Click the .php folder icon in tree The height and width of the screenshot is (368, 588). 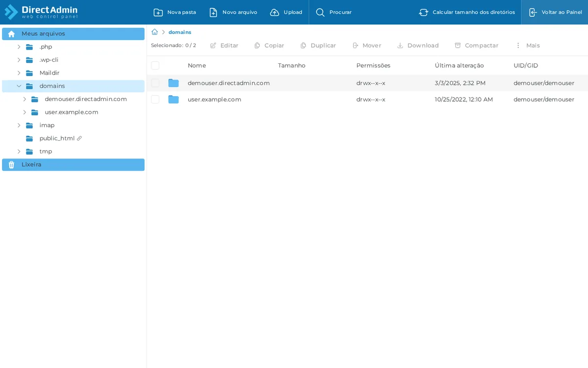pos(29,47)
